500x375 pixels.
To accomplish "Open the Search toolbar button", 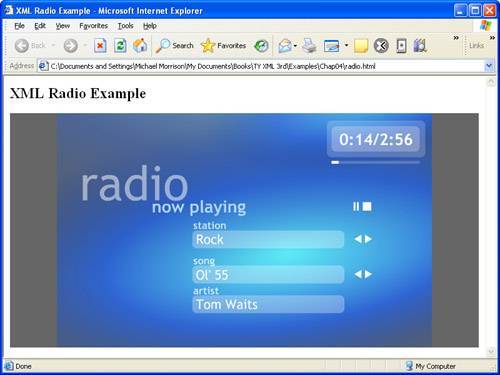I will tap(175, 46).
